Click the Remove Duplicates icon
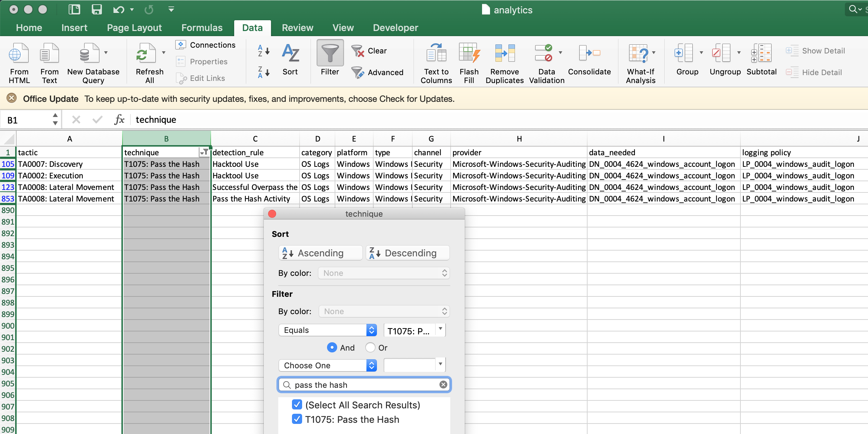Screen dimensions: 868x434 (504, 54)
